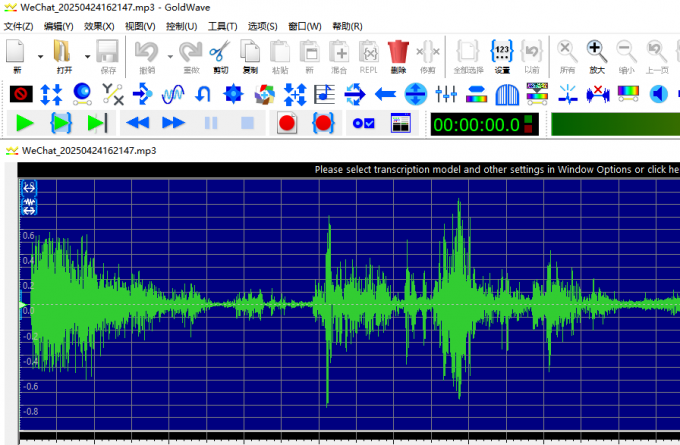Click the change volume arrows effect icon

click(51, 94)
